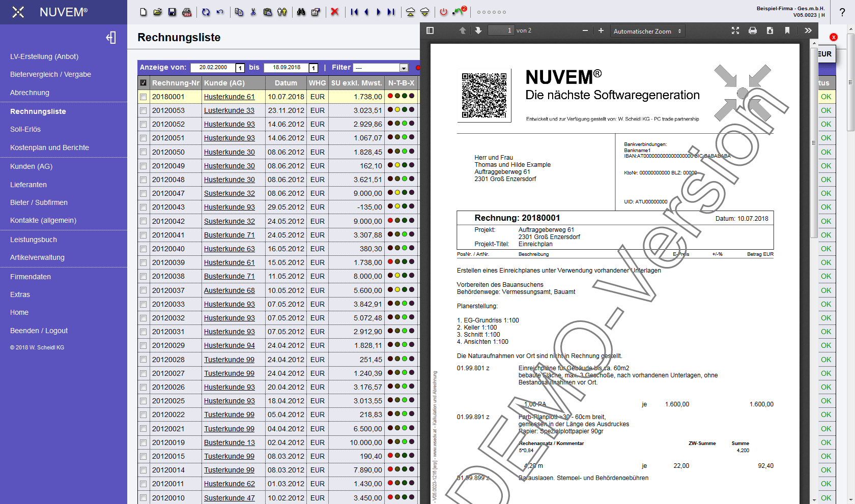The height and width of the screenshot is (504, 855).
Task: Select the checkbox of invoice 20120043
Action: [144, 207]
